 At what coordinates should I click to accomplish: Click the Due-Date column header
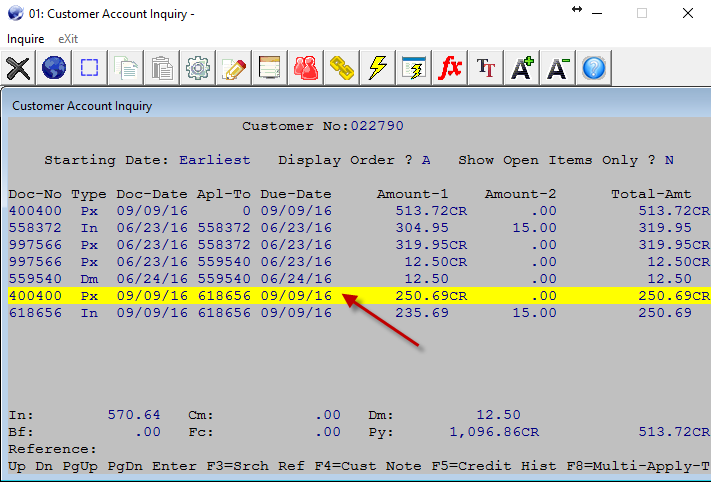296,194
